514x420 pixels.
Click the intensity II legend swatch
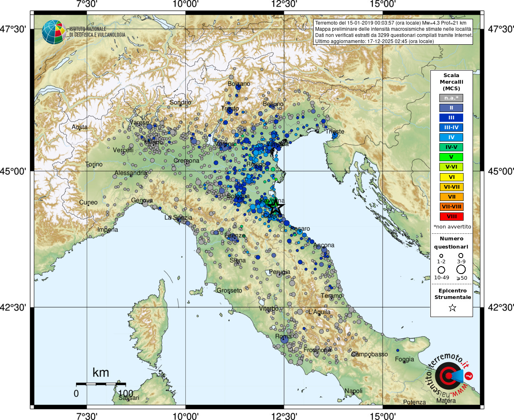point(451,108)
